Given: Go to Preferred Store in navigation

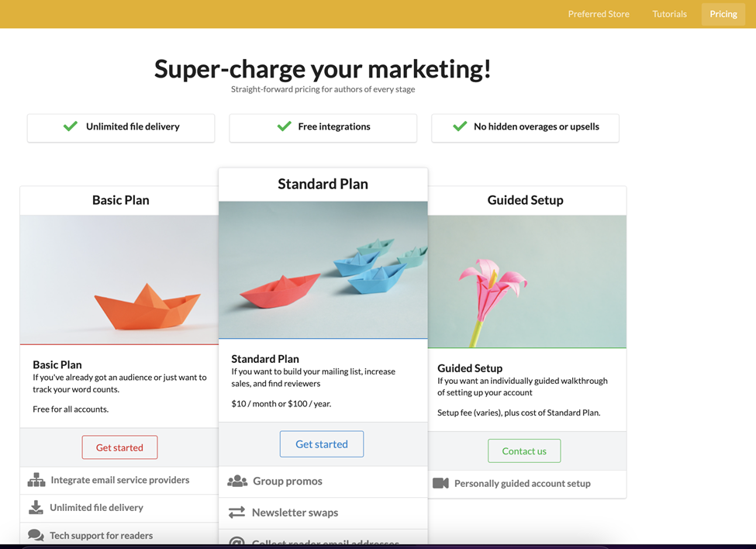Looking at the screenshot, I should coord(599,14).
